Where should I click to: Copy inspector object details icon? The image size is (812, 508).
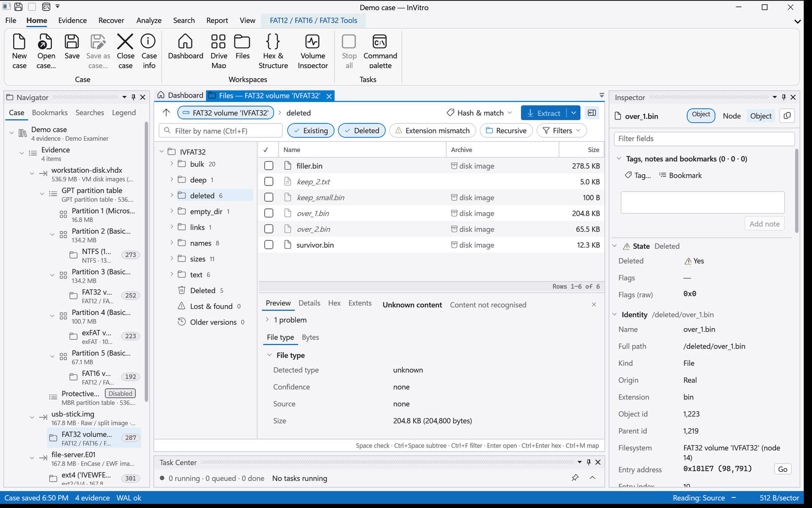[x=787, y=116]
